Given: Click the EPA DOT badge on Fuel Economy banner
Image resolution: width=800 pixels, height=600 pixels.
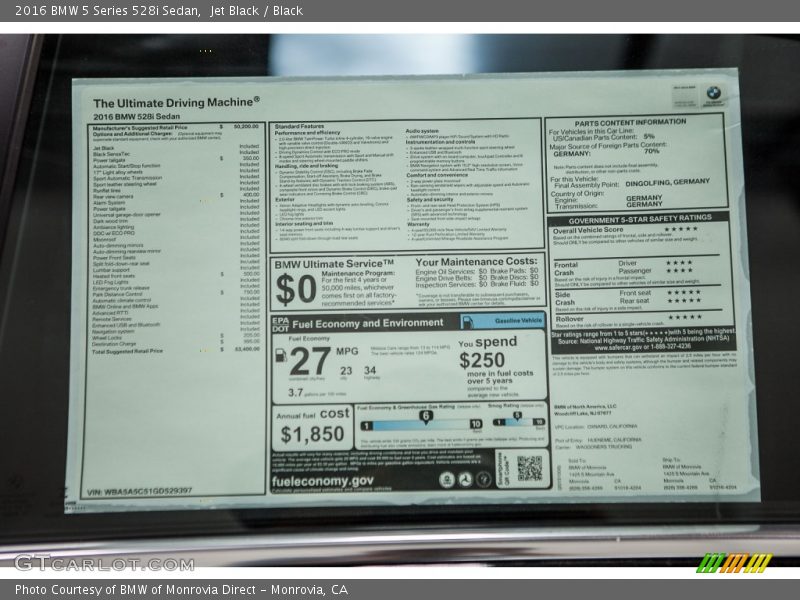Looking at the screenshot, I should pos(283,322).
